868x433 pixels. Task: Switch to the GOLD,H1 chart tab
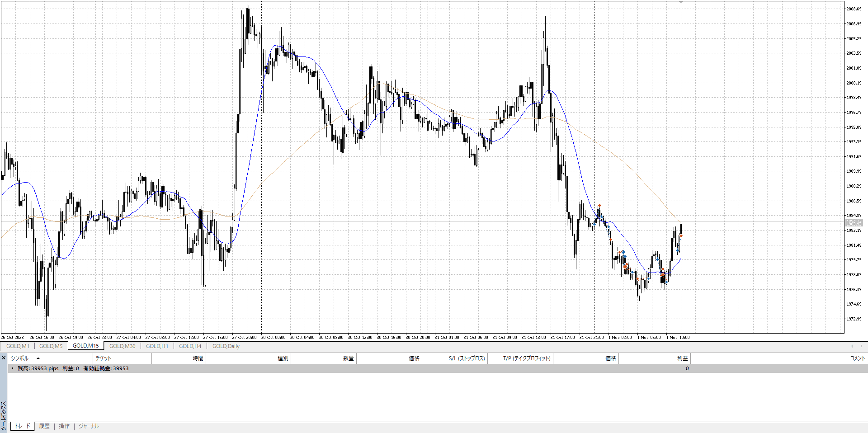click(x=157, y=346)
